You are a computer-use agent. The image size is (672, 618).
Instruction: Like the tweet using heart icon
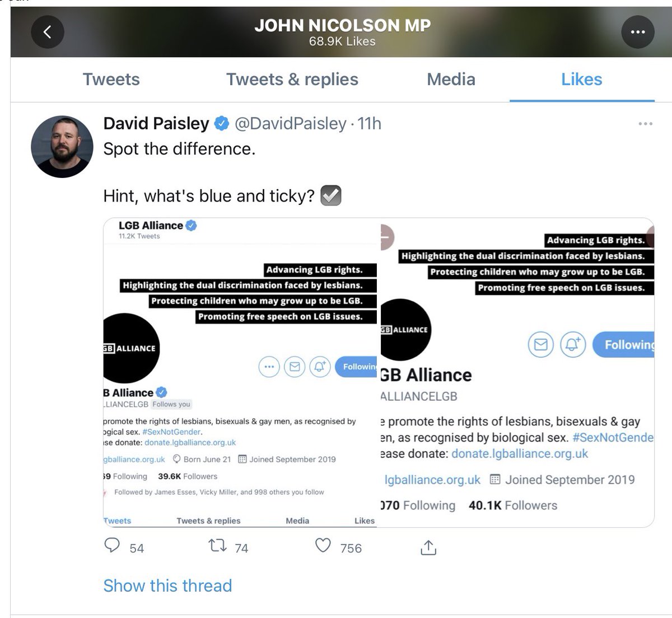(323, 545)
